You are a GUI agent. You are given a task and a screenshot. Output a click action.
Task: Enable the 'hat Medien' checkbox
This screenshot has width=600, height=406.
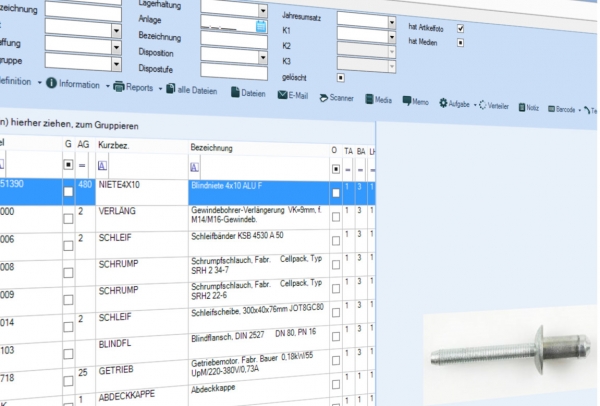coord(461,43)
